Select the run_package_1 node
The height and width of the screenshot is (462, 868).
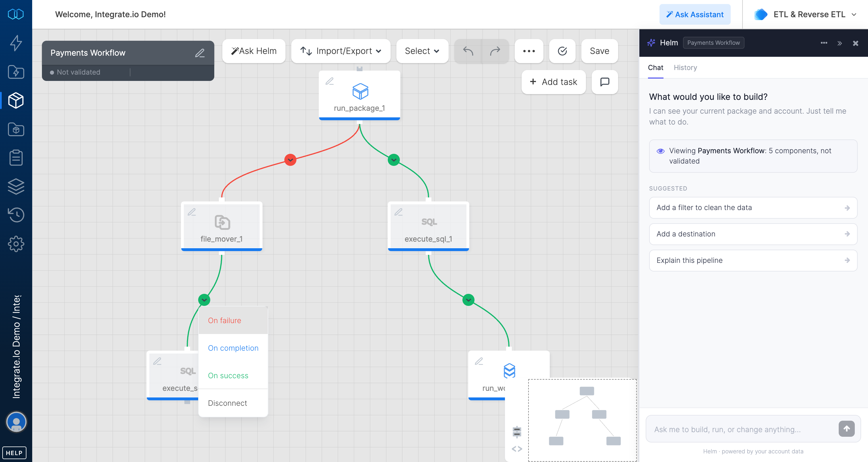pyautogui.click(x=360, y=95)
